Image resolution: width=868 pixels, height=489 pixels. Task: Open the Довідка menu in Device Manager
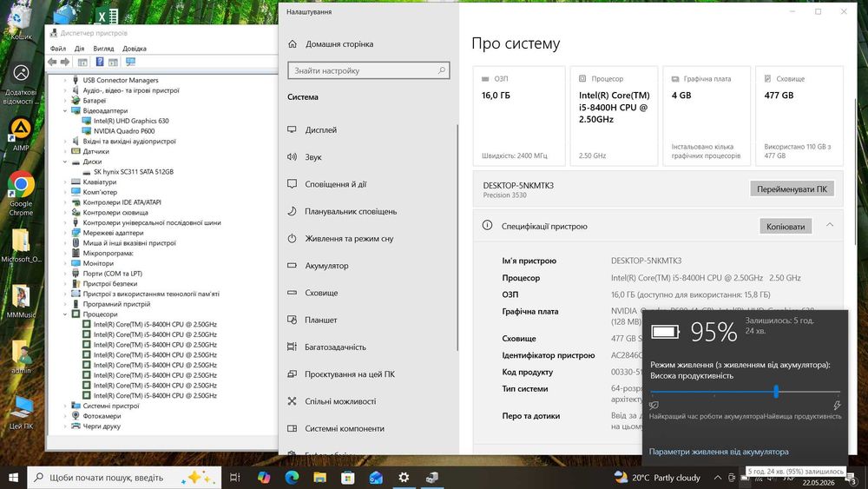pyautogui.click(x=135, y=49)
